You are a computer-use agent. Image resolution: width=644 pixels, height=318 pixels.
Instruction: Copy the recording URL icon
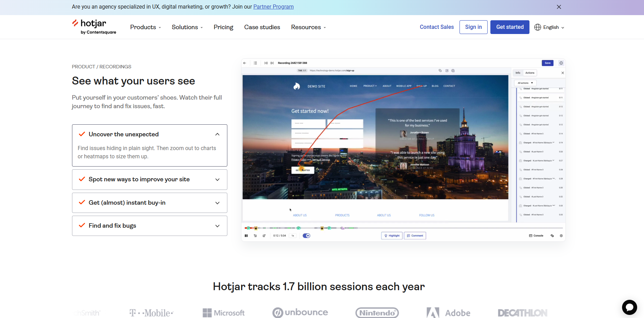coord(440,70)
